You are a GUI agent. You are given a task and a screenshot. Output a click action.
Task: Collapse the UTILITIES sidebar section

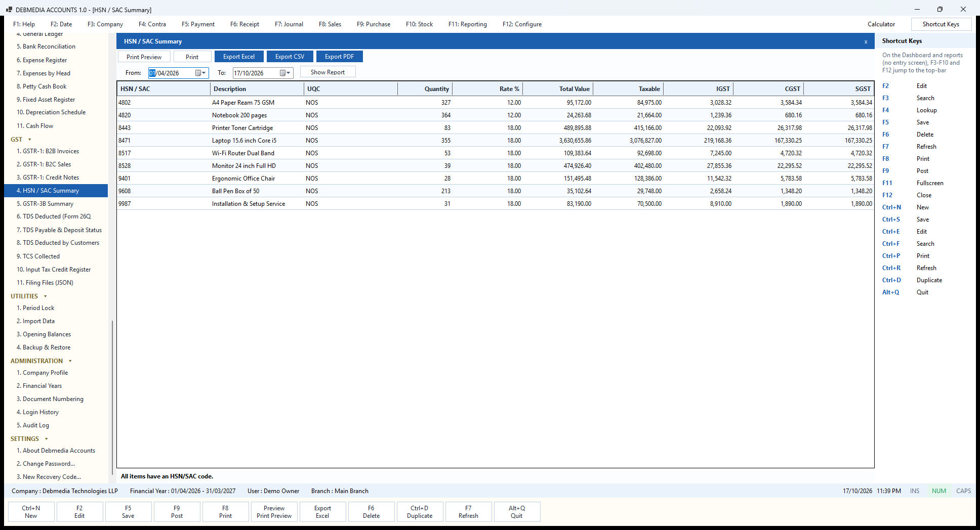46,296
